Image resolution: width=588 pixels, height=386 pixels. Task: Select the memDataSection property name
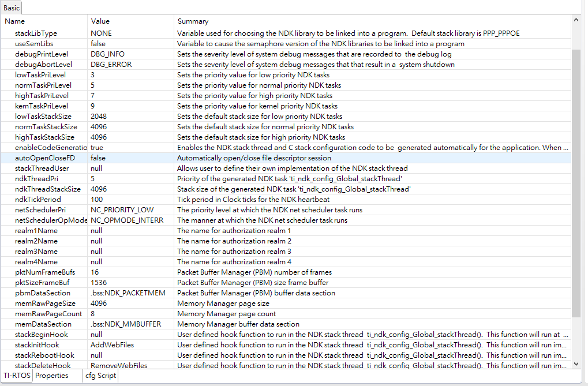tap(43, 324)
